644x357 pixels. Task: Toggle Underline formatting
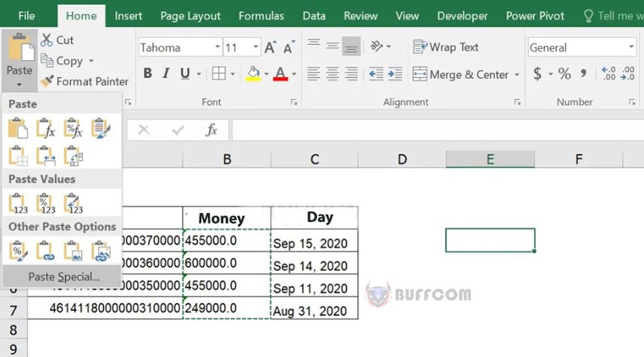point(185,73)
